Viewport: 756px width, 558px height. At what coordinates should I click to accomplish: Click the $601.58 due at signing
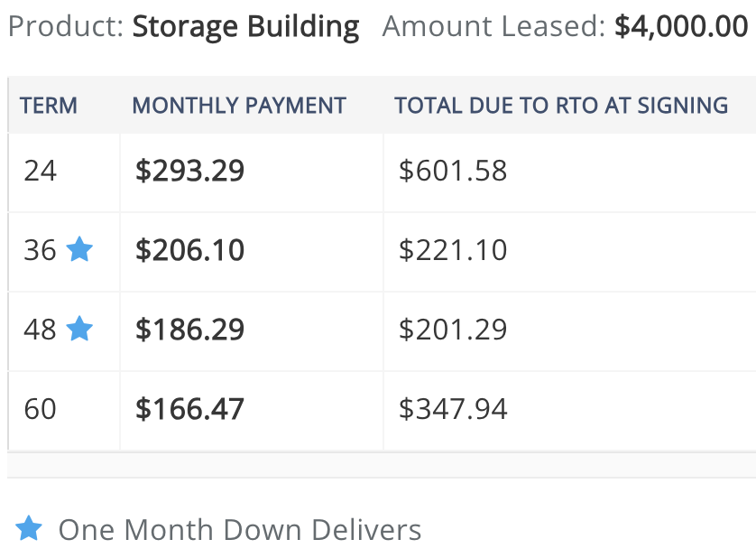coord(453,171)
